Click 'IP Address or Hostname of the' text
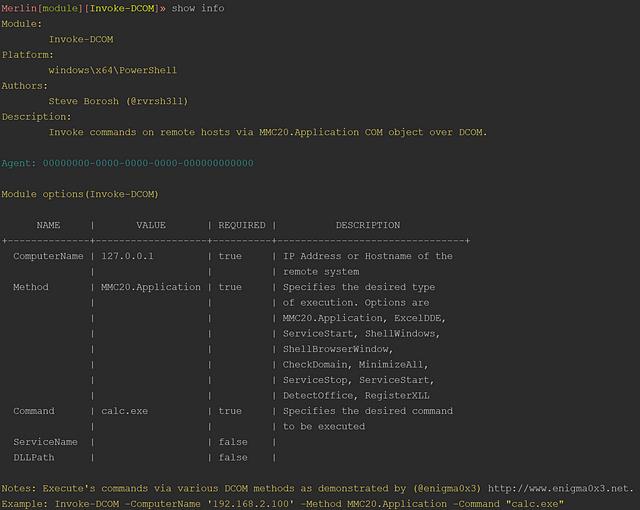The width and height of the screenshot is (640, 510). (x=368, y=256)
